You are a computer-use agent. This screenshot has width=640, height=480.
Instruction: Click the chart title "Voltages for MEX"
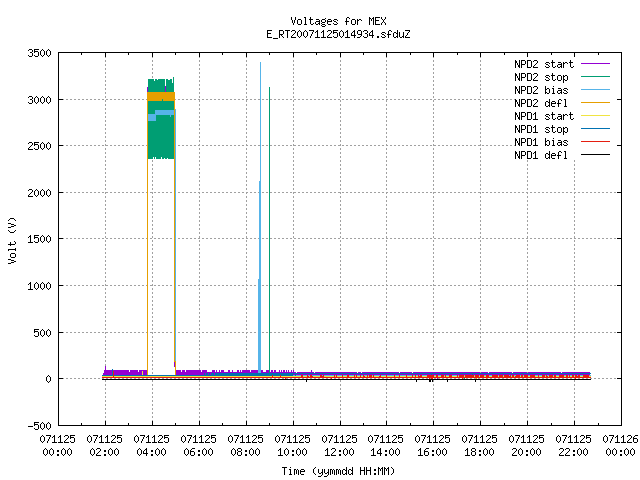tap(338, 21)
